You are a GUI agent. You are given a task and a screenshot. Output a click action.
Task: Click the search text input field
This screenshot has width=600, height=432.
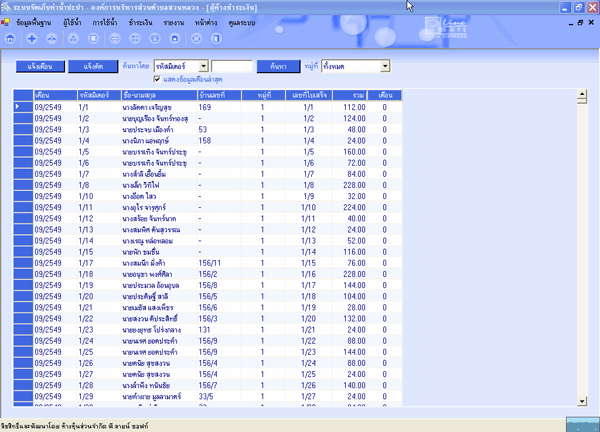pyautogui.click(x=232, y=65)
